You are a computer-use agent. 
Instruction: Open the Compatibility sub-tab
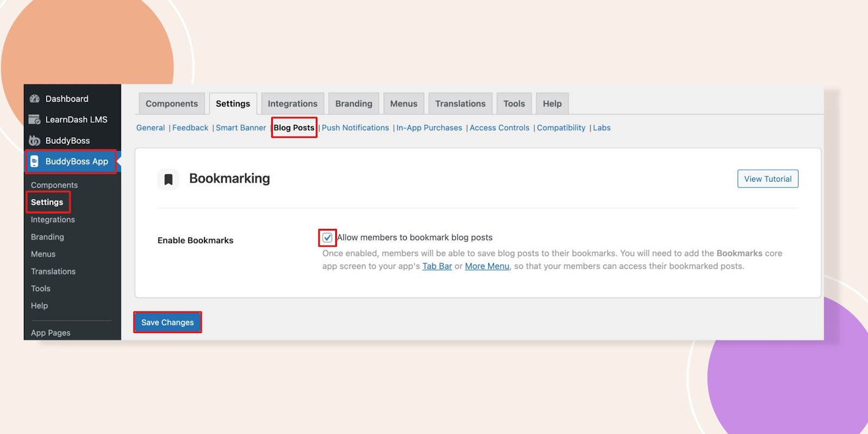561,128
